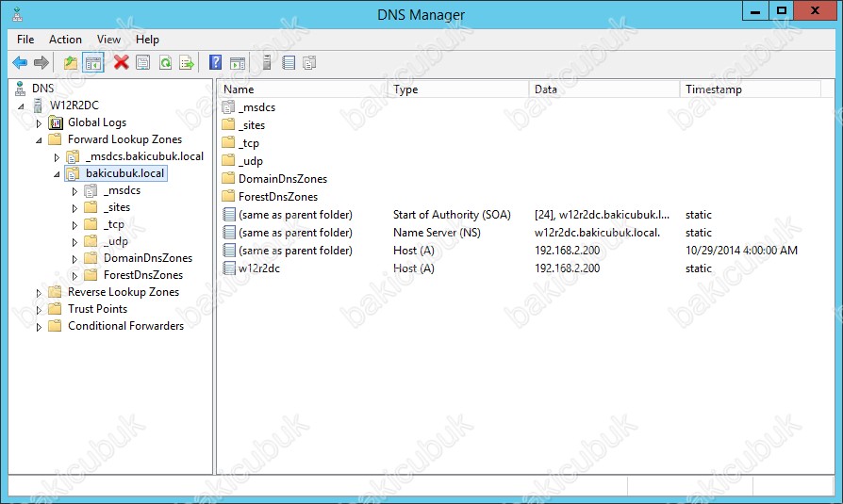
Task: Click the _sites folder icon in list pane
Action: point(228,124)
